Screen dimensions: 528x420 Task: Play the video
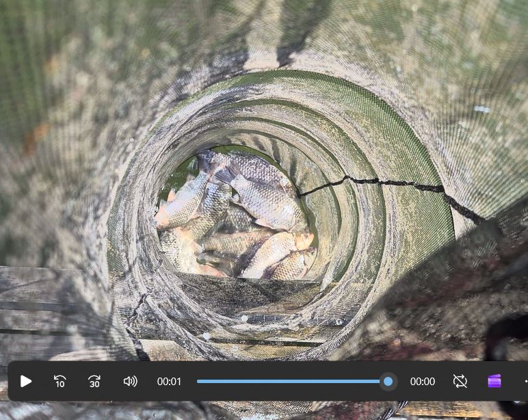click(26, 381)
